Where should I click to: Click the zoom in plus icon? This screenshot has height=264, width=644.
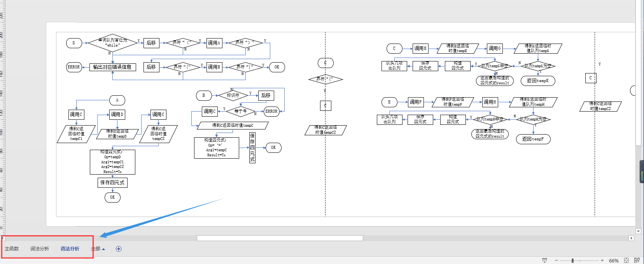pos(602,261)
